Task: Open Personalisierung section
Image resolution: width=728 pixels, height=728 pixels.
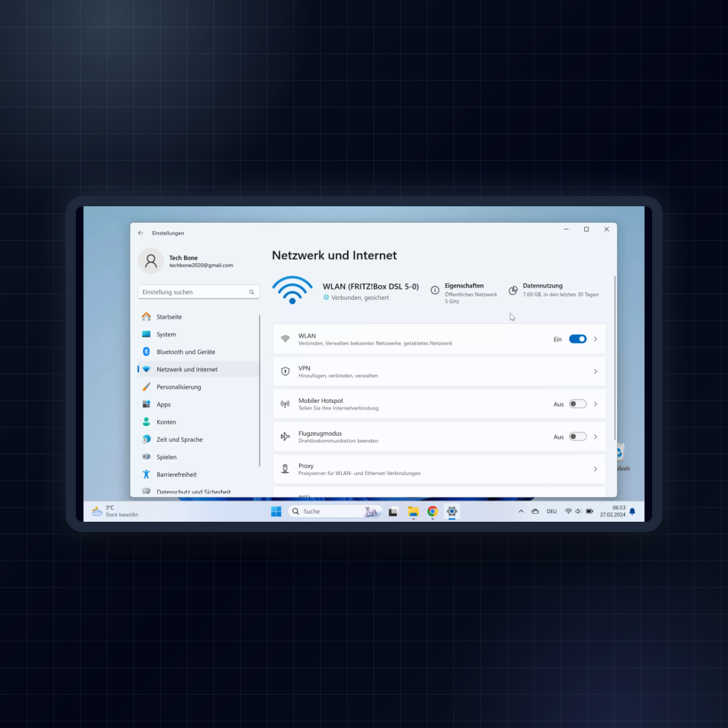Action: click(x=198, y=387)
